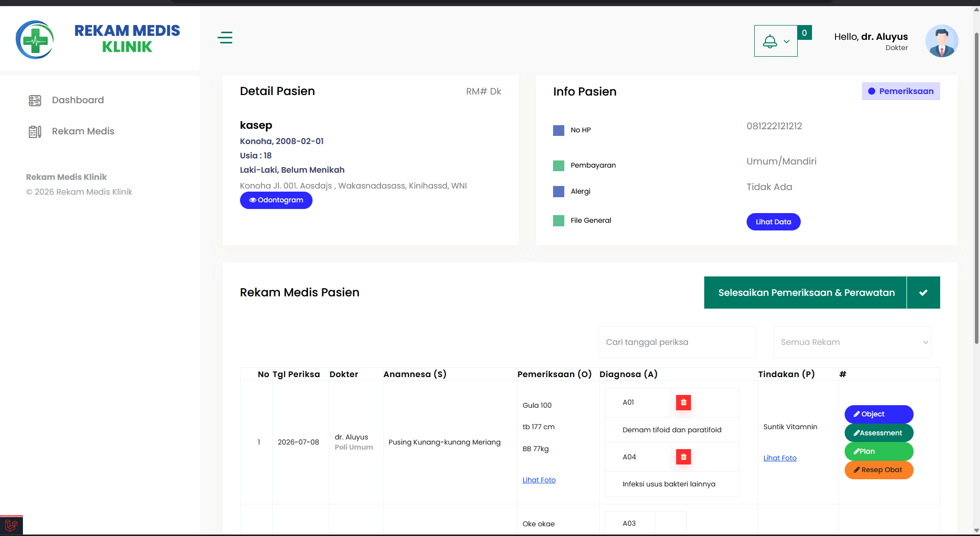Open Lihat Foto under Tindakan
Viewport: 980px width, 536px height.
[x=780, y=458]
